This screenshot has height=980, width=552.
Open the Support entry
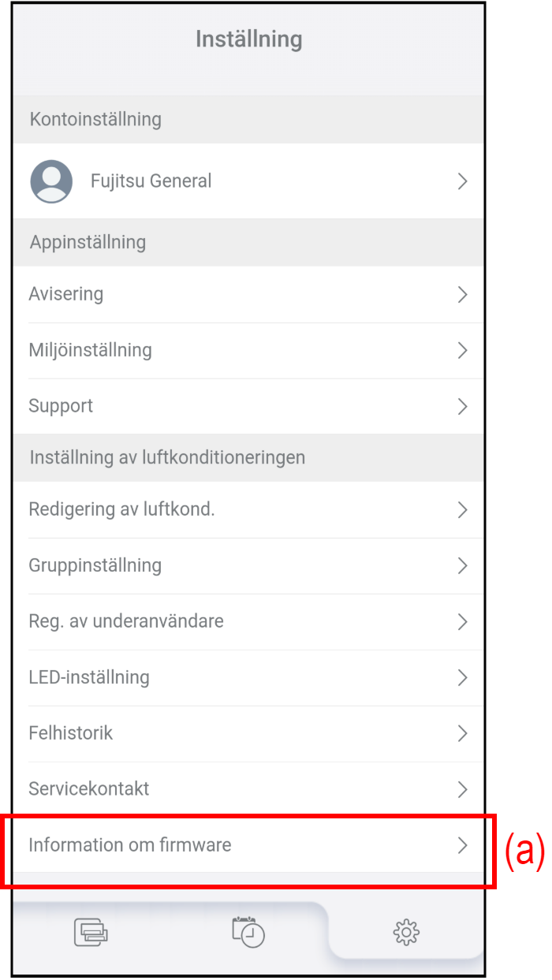61,406
